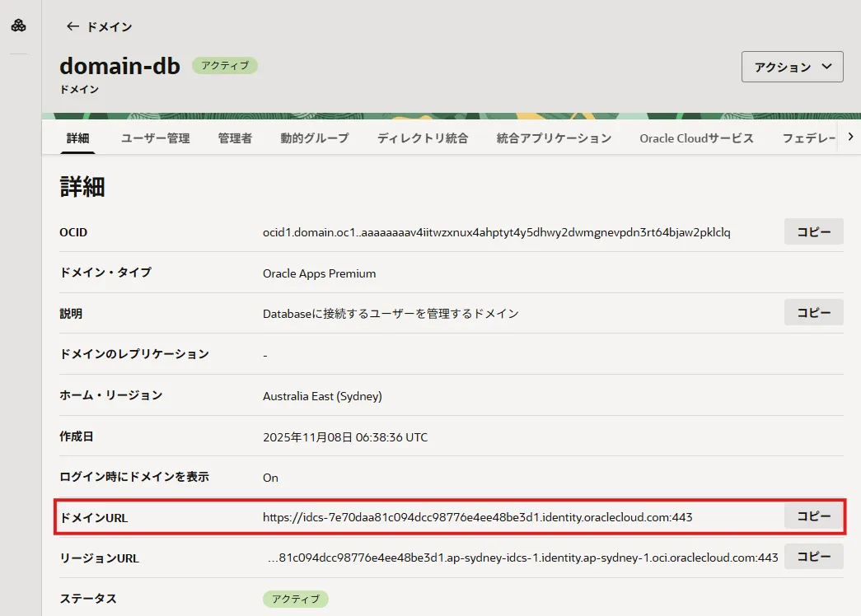This screenshot has height=616, width=861.
Task: Open the 管理者 tab
Action: (x=235, y=138)
